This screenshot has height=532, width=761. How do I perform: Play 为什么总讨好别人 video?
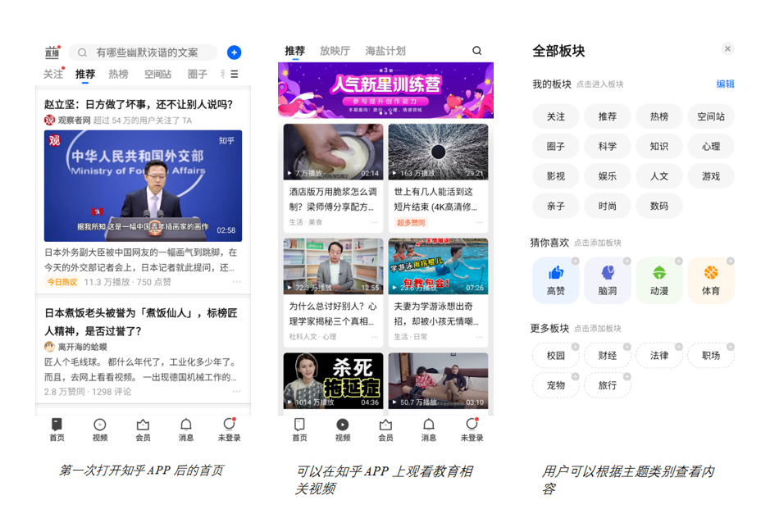[334, 266]
